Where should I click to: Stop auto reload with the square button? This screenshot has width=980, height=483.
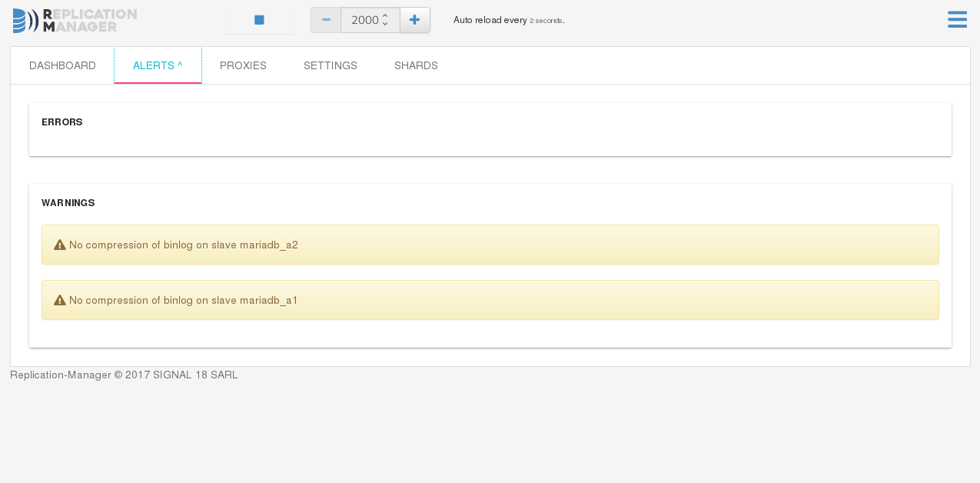[259, 20]
